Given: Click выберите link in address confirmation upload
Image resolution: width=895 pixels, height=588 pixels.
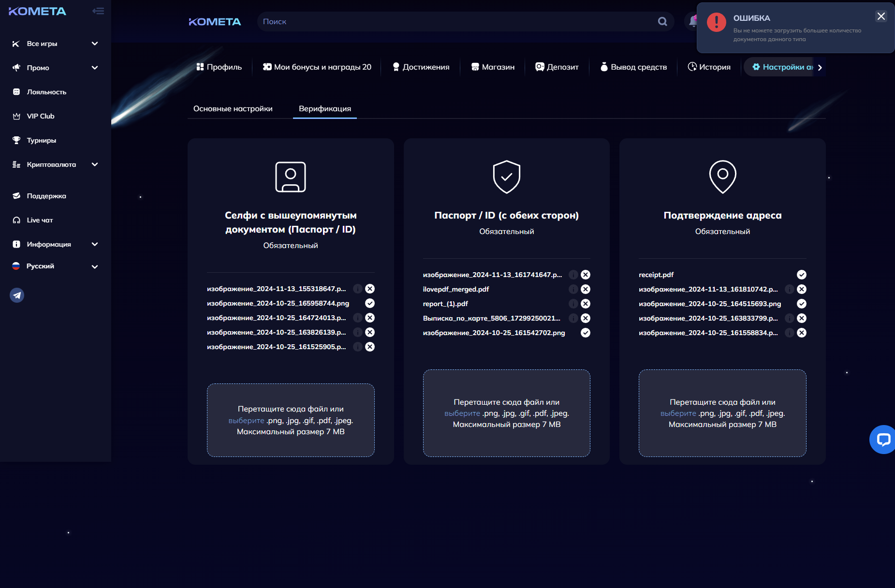Looking at the screenshot, I should [678, 413].
